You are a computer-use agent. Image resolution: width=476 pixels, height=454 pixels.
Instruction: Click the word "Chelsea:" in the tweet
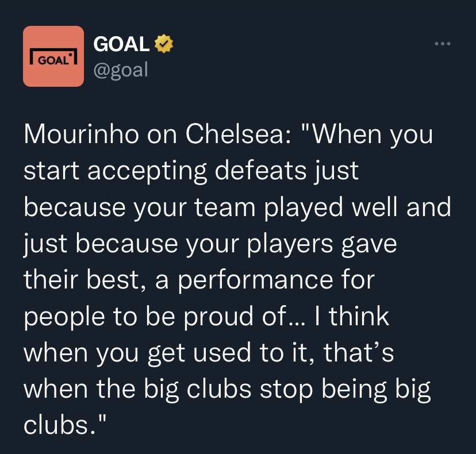click(x=239, y=134)
